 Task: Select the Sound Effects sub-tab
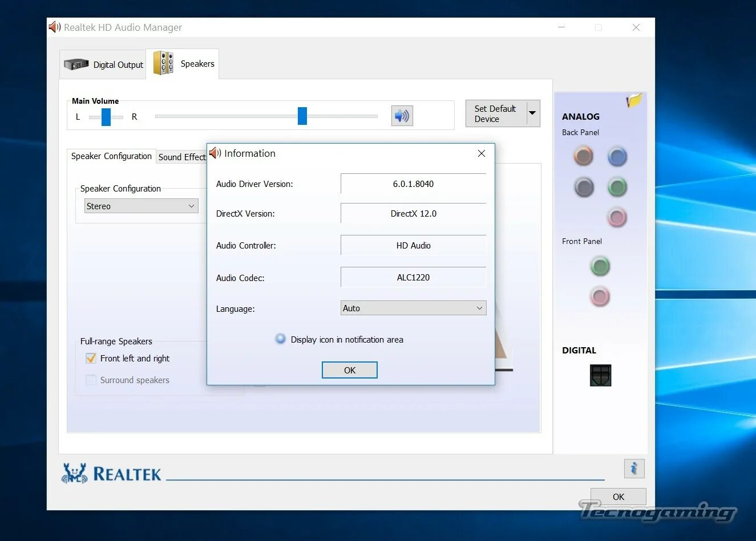click(181, 157)
